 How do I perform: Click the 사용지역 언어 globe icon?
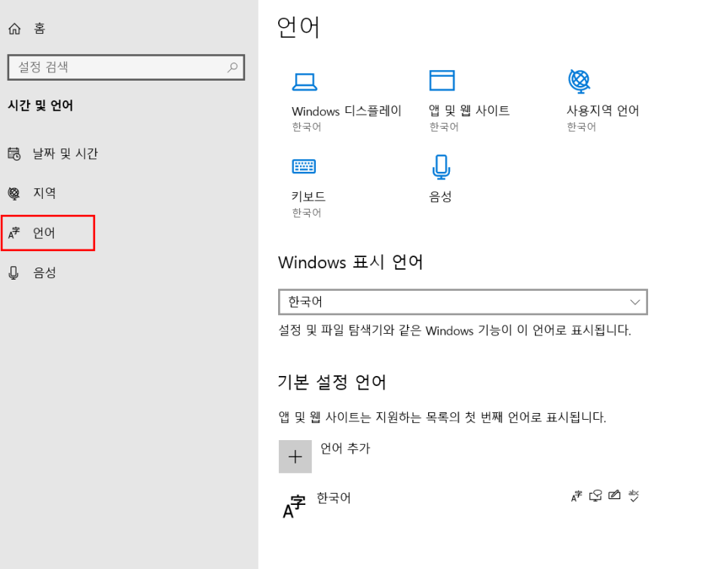[580, 81]
